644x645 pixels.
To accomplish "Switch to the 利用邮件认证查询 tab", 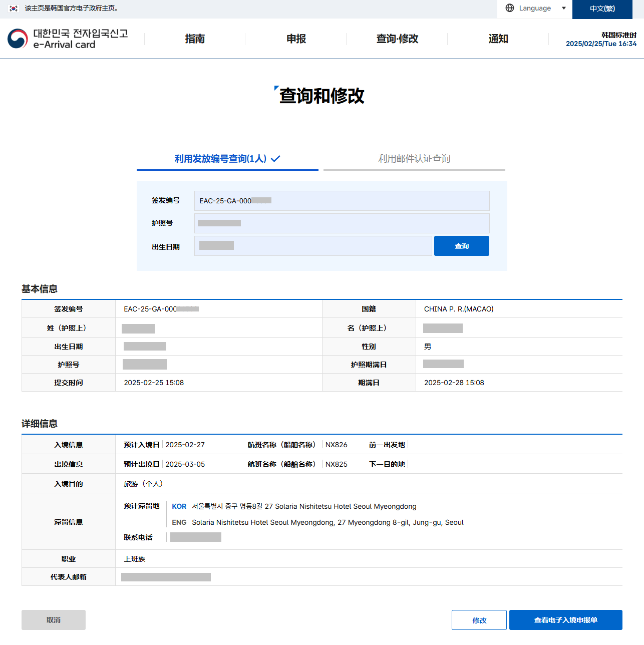I will coord(414,159).
